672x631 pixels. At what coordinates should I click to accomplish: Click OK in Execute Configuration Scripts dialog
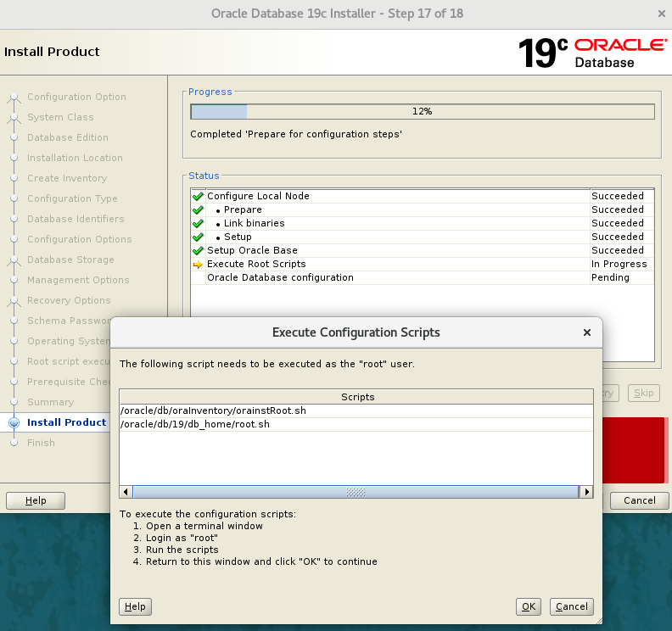coord(528,606)
